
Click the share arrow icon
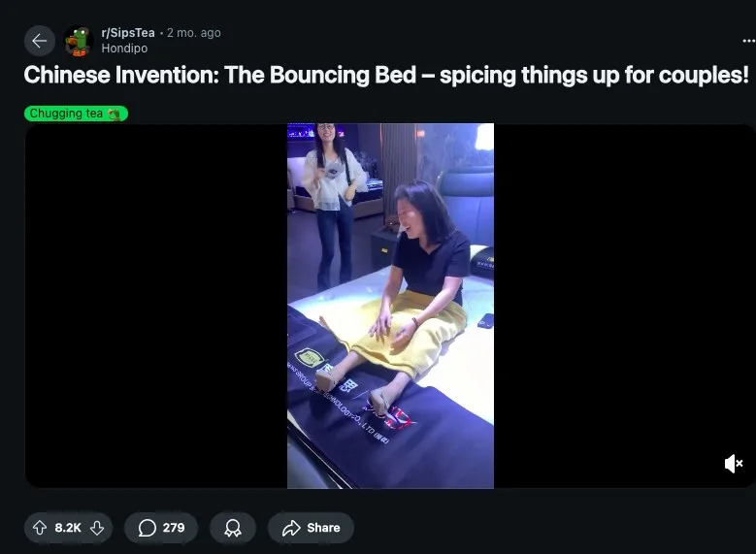(291, 528)
